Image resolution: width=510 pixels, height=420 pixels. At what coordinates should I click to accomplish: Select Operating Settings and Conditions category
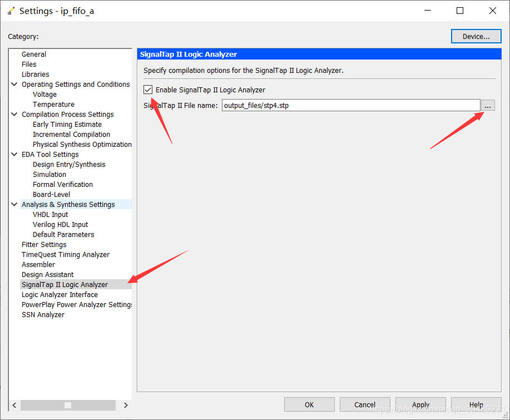[76, 84]
